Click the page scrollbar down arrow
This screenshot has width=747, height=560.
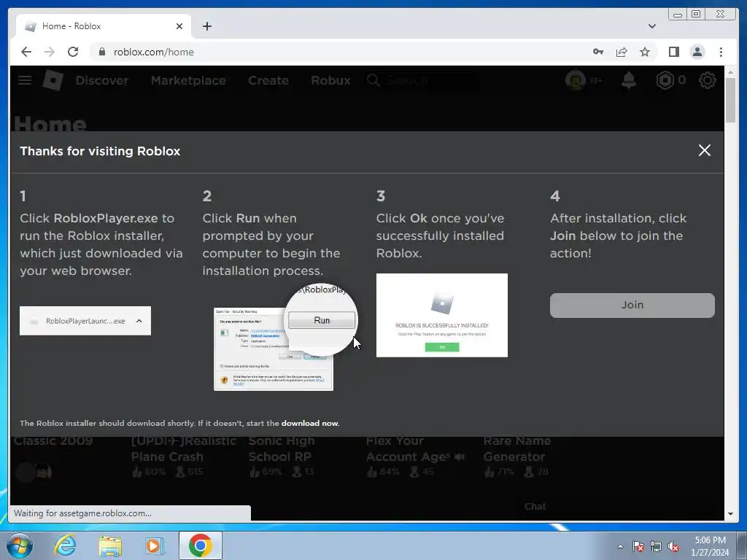pyautogui.click(x=730, y=514)
